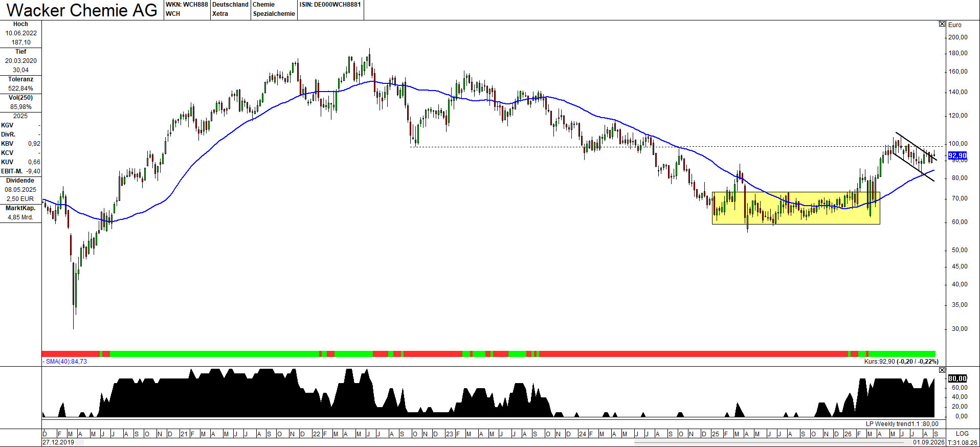The image size is (980, 447).
Task: Click the Hoch label in the side panel
Action: pos(20,24)
